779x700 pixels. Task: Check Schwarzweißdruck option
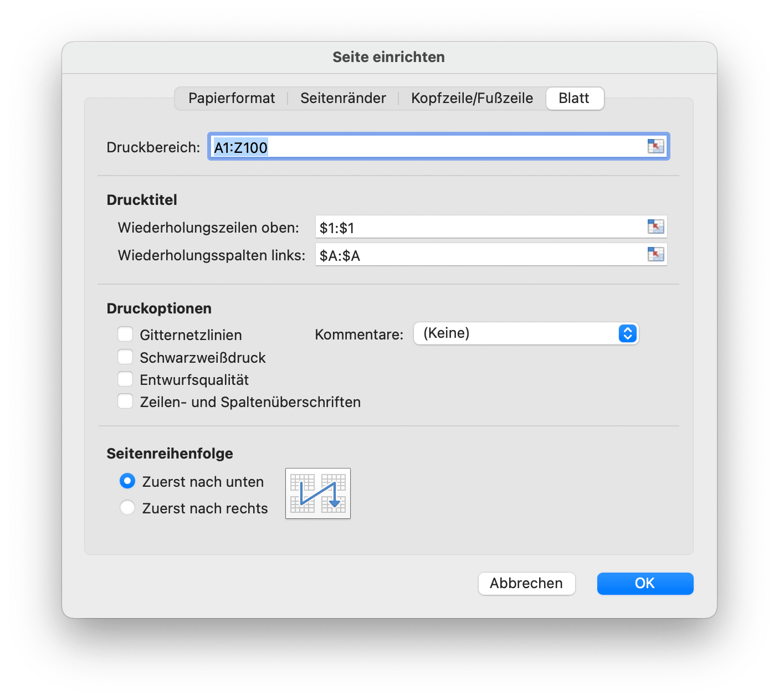125,357
